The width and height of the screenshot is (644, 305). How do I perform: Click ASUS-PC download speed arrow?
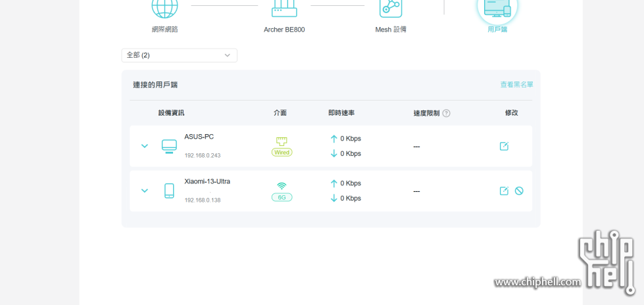[334, 154]
